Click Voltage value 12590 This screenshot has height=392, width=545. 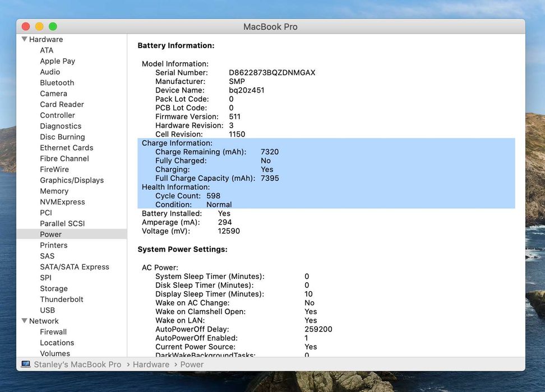(x=229, y=231)
